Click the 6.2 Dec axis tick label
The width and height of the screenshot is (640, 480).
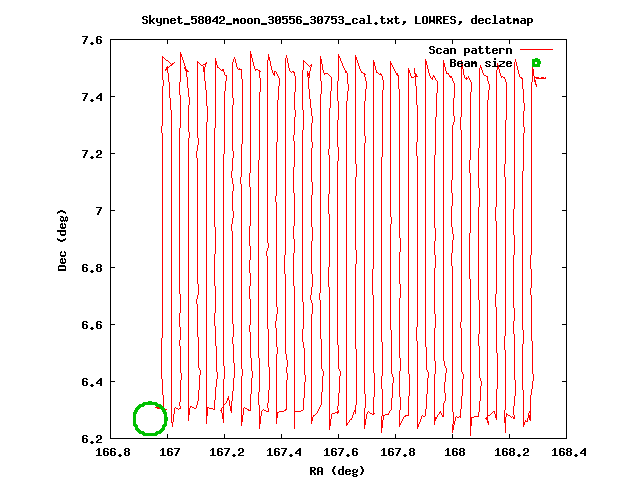click(x=91, y=439)
